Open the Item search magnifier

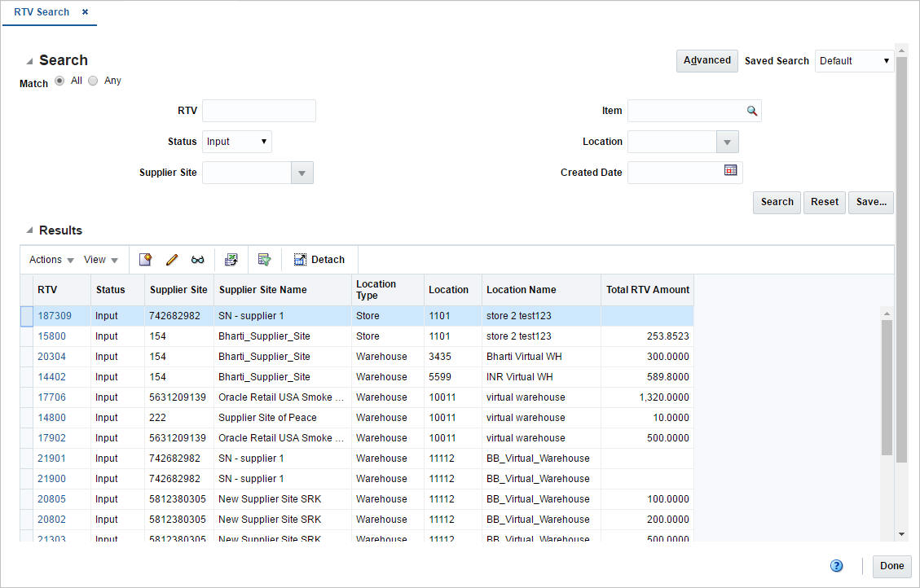[x=751, y=110]
